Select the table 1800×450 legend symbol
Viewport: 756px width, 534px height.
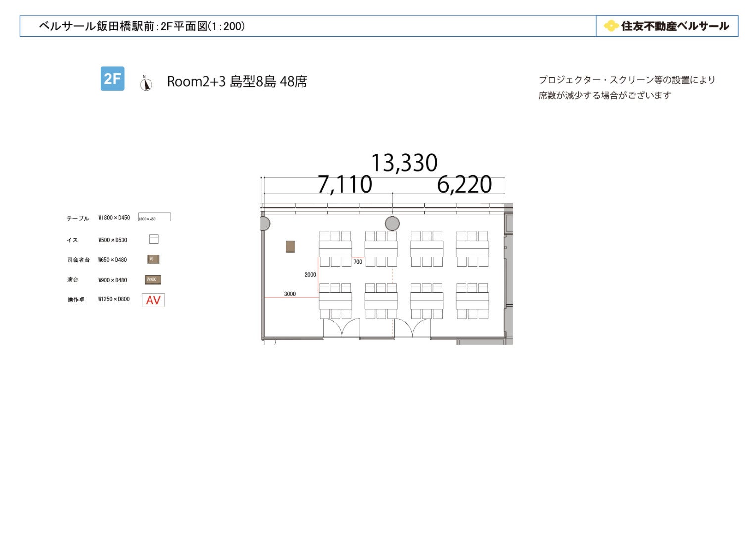[154, 217]
